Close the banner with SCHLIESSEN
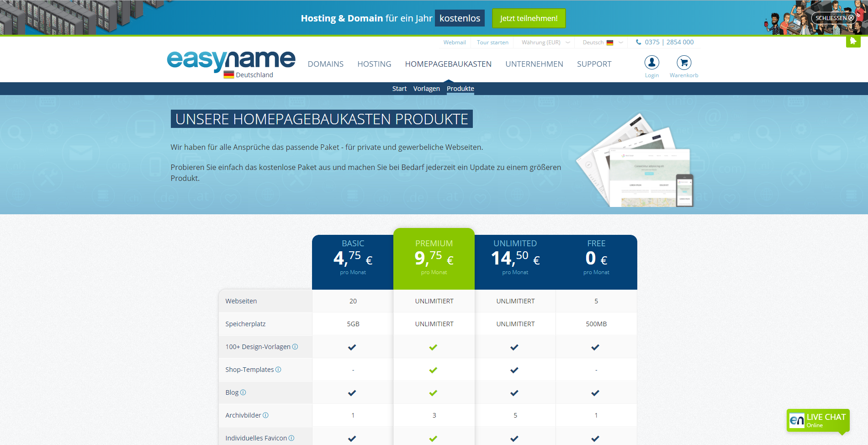 click(x=834, y=18)
